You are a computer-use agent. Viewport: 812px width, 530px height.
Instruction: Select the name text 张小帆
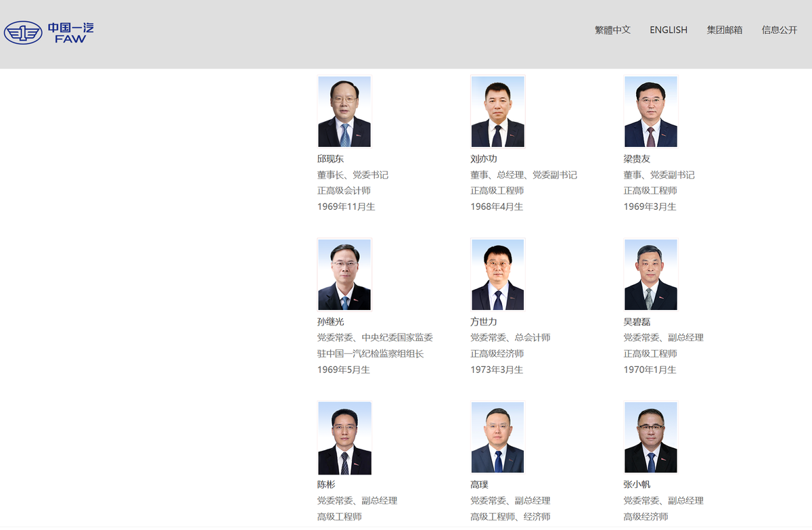(637, 485)
